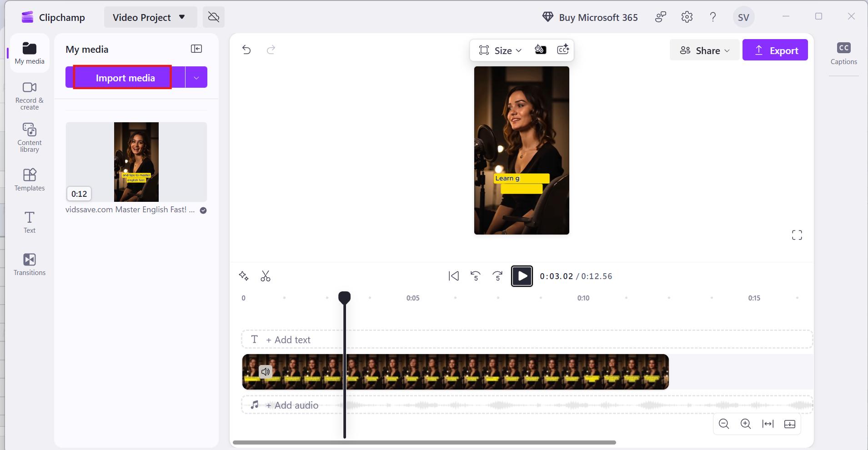
Task: Skip to the start of the video
Action: coord(454,276)
